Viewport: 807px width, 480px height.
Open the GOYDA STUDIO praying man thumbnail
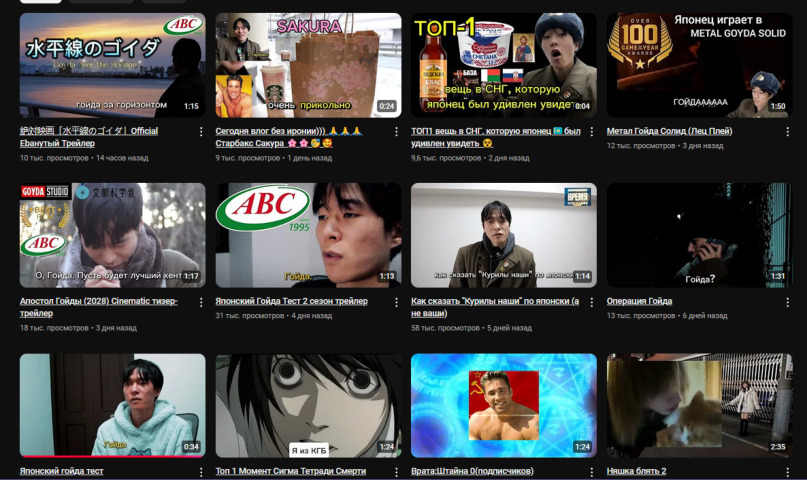tap(113, 235)
